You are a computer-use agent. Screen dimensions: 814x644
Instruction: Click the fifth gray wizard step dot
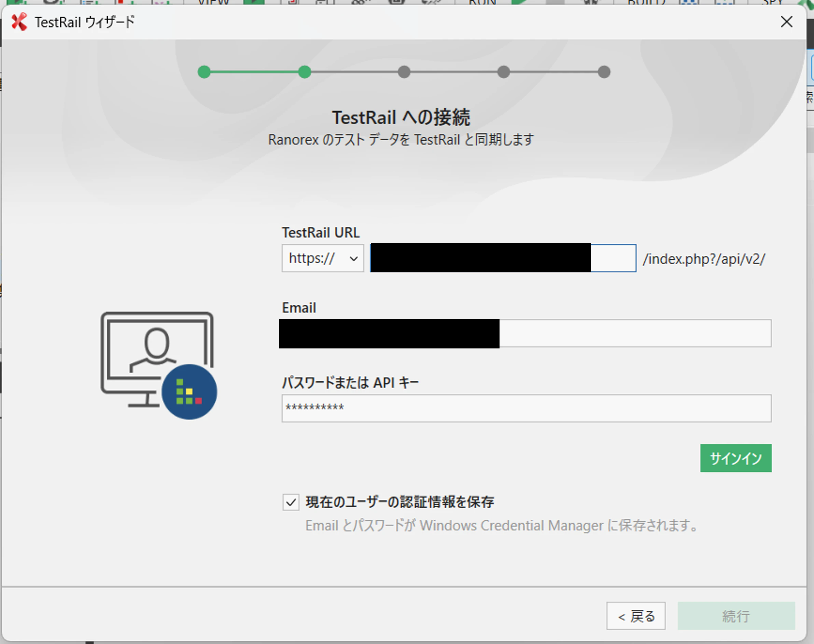(x=604, y=72)
